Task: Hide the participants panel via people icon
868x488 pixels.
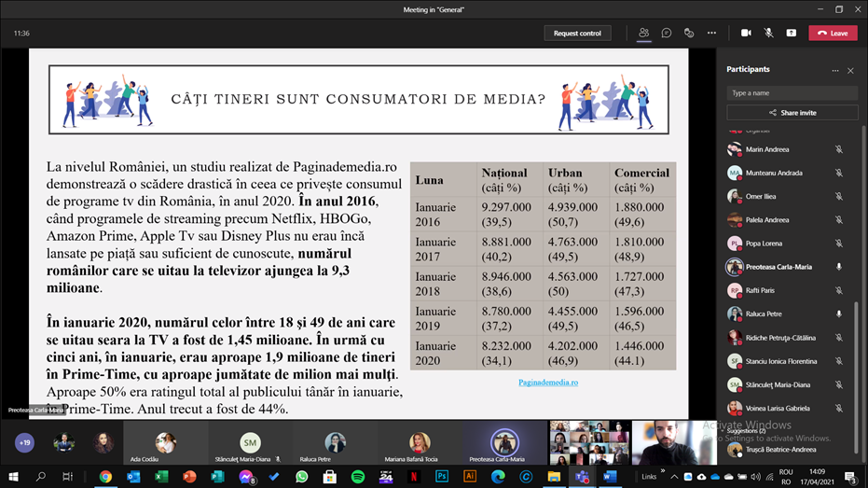Action: tap(643, 33)
